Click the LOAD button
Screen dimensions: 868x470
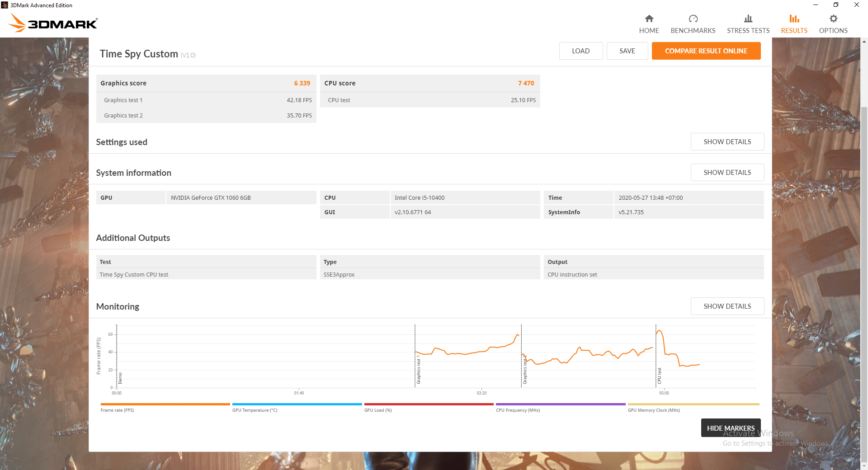(x=580, y=51)
